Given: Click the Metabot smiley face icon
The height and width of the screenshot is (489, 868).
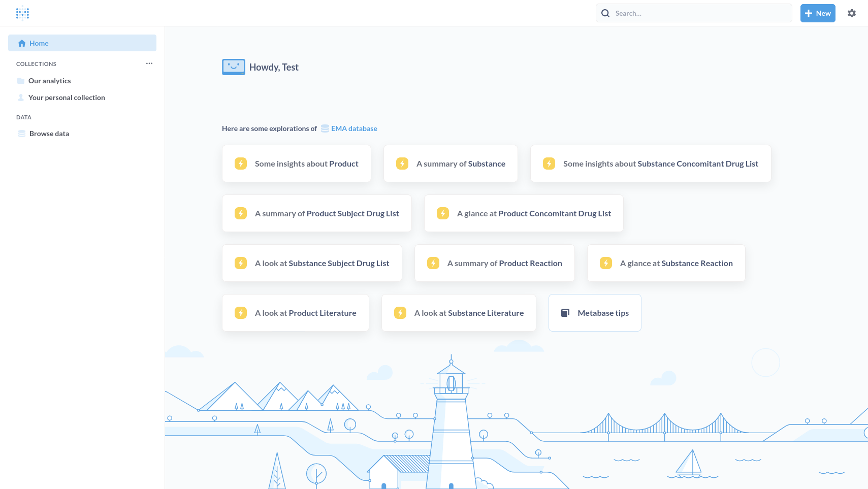Looking at the screenshot, I should (x=234, y=67).
